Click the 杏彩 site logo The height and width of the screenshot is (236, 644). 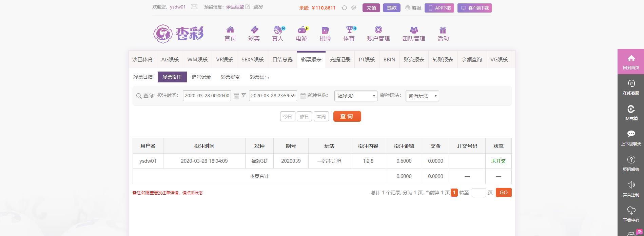[x=178, y=34]
